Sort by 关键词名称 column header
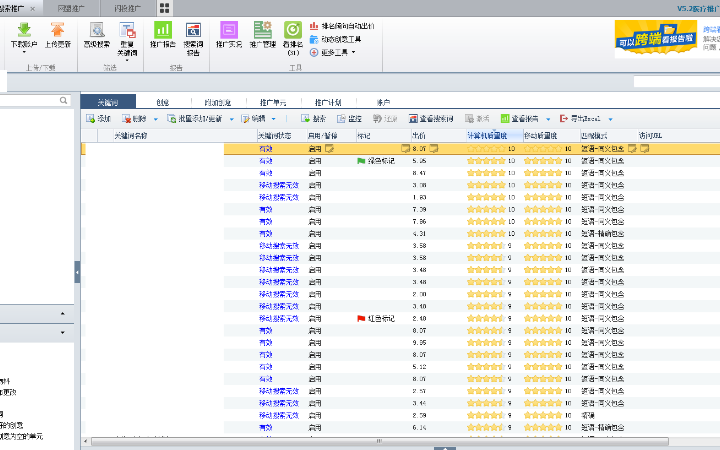Viewport: 720px width, 450px height. pos(185,135)
